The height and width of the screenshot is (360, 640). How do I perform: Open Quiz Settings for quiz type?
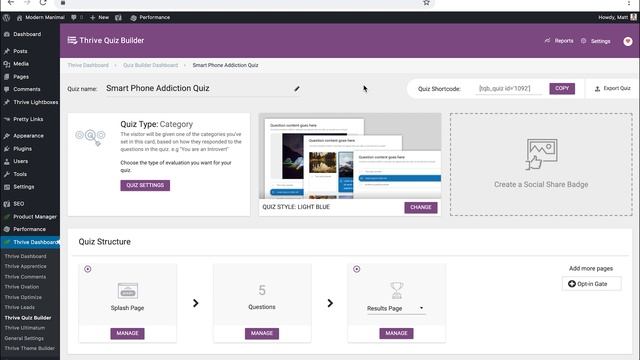click(145, 185)
